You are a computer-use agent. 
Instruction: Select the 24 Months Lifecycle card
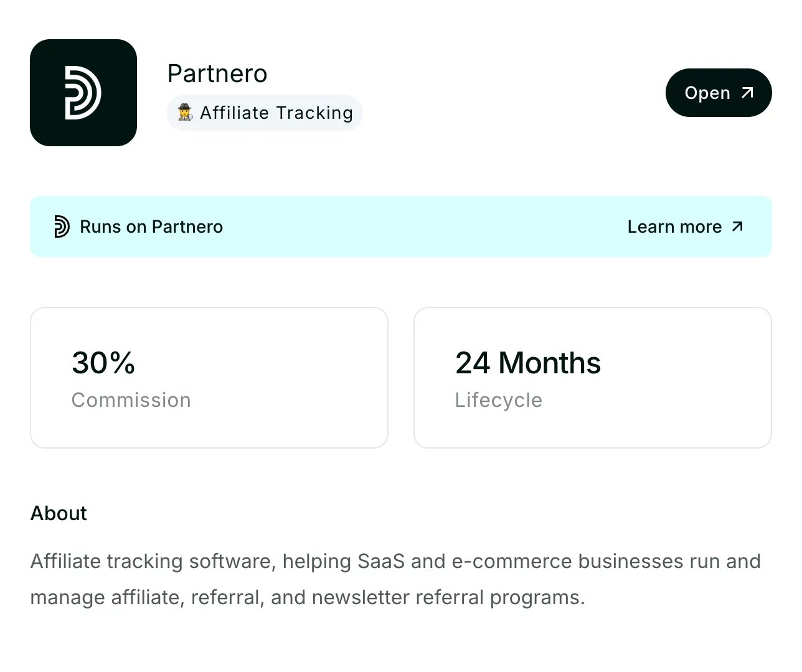tap(593, 378)
